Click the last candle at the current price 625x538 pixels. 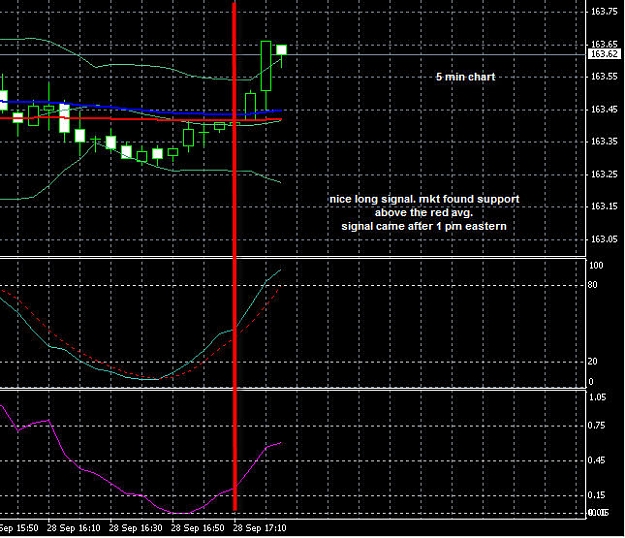pos(281,50)
